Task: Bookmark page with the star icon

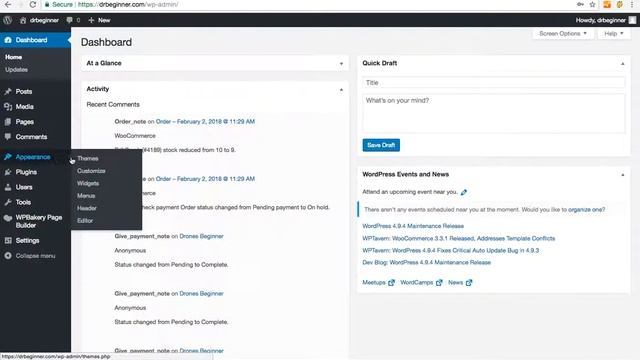Action: coord(592,4)
